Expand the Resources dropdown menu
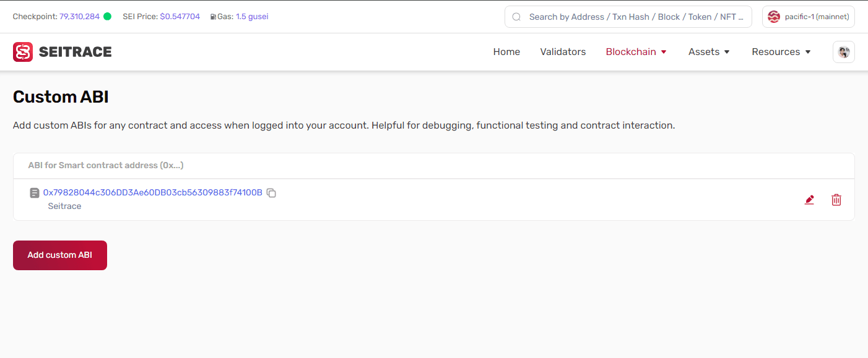868x358 pixels. (x=781, y=52)
